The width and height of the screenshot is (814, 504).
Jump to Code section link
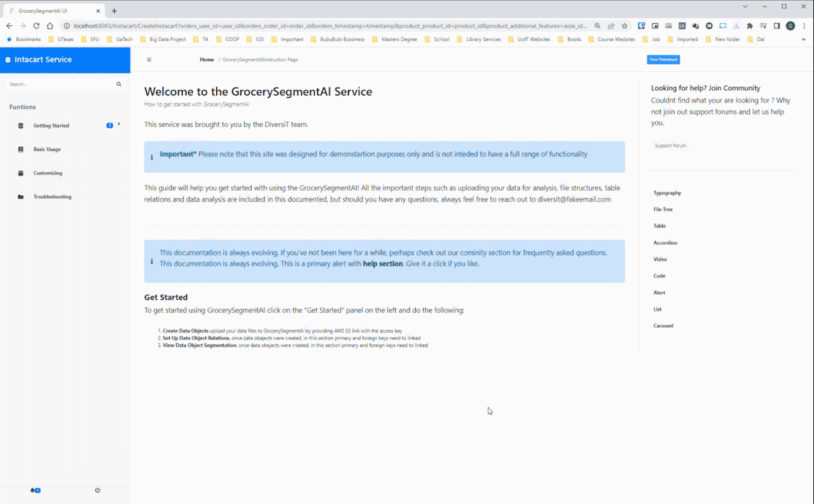[659, 276]
